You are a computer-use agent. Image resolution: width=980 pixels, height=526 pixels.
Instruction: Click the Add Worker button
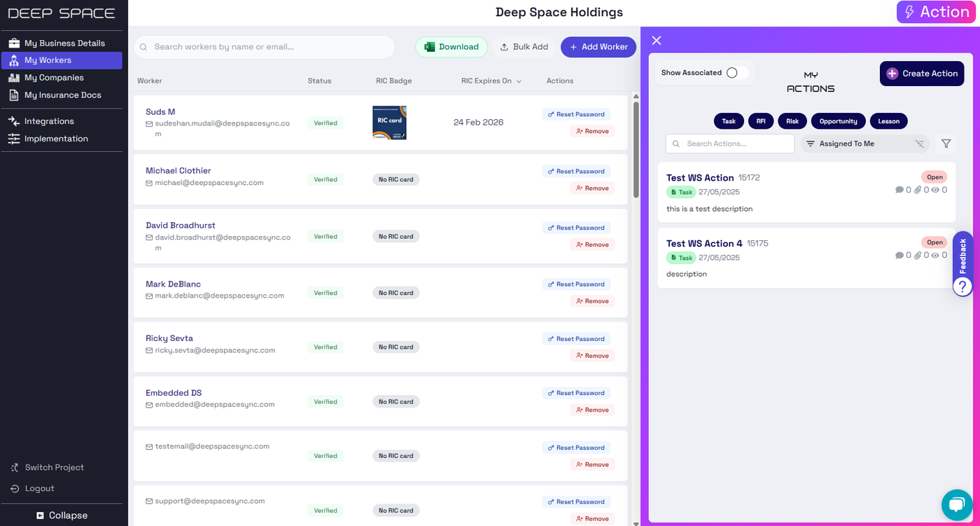point(598,47)
